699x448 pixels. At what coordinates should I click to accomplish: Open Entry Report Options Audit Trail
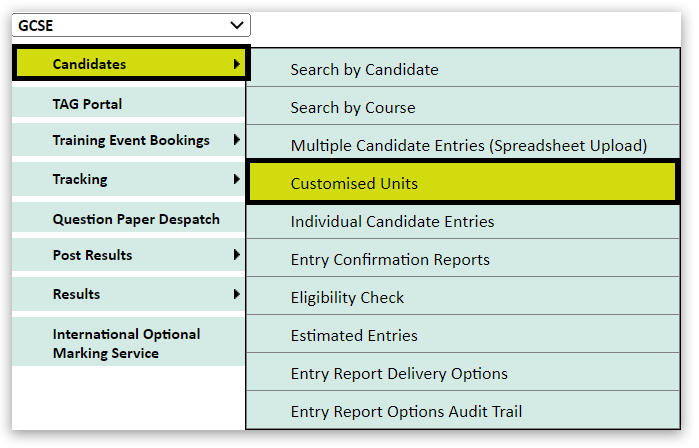coord(406,412)
